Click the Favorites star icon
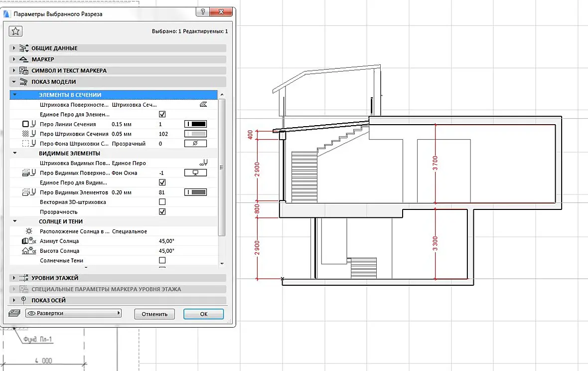The width and height of the screenshot is (588, 371). (15, 31)
